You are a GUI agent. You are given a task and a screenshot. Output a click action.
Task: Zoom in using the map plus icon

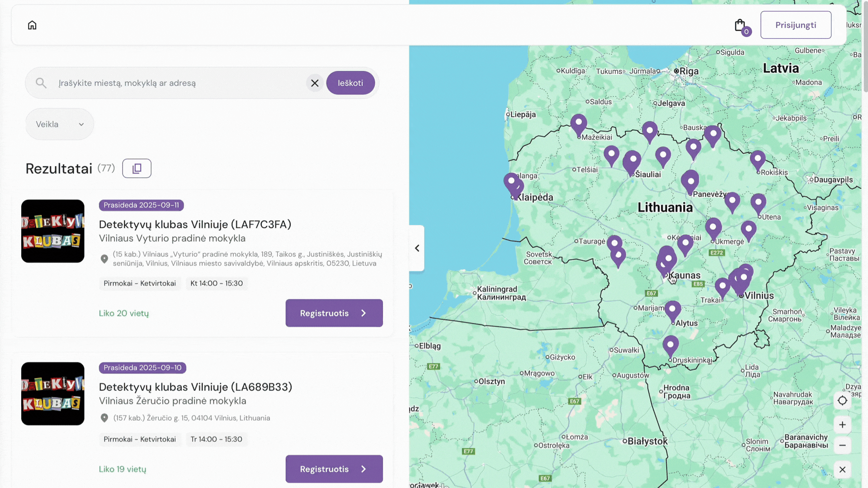(x=843, y=424)
